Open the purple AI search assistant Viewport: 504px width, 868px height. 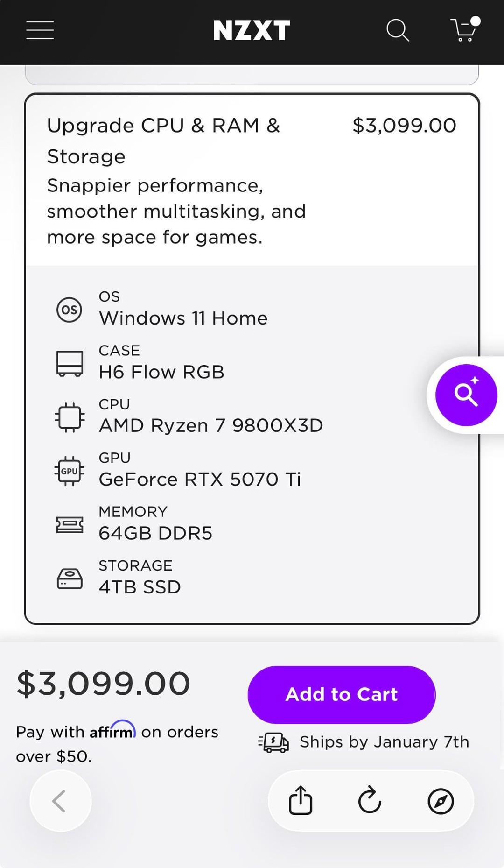(x=466, y=395)
